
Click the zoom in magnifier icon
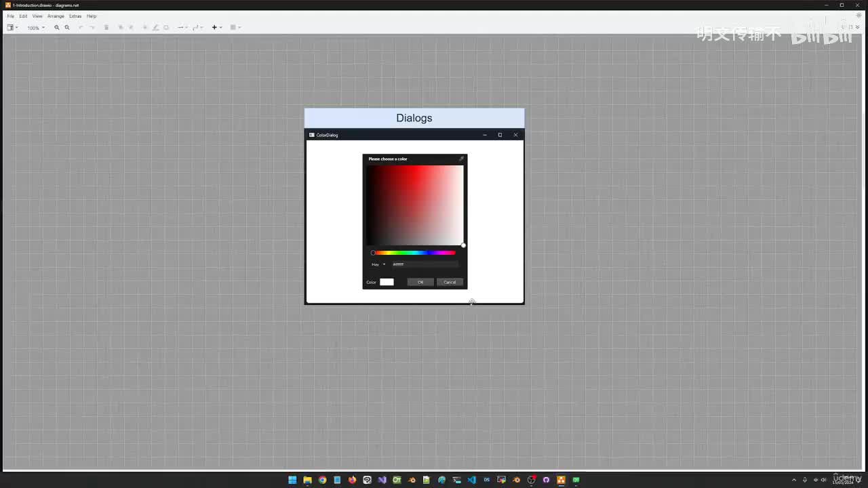(x=57, y=28)
